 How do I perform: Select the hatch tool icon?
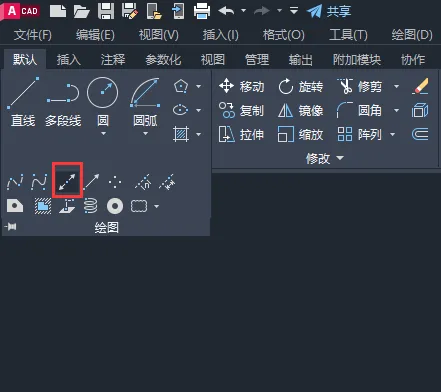click(181, 134)
